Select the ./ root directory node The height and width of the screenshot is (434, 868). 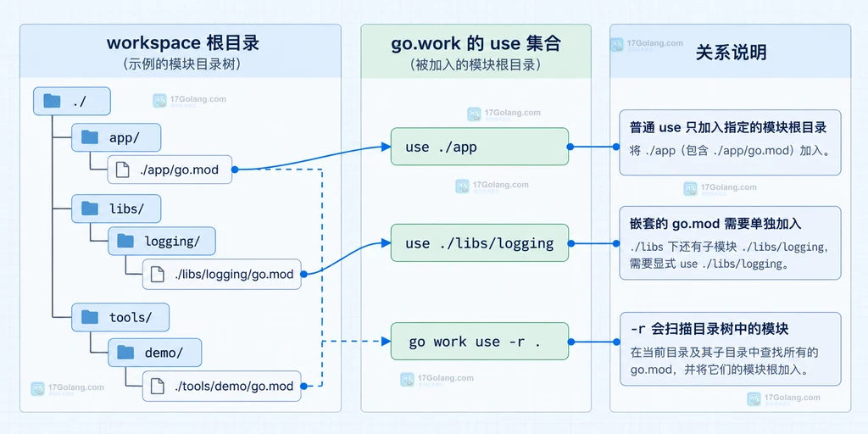coord(72,101)
